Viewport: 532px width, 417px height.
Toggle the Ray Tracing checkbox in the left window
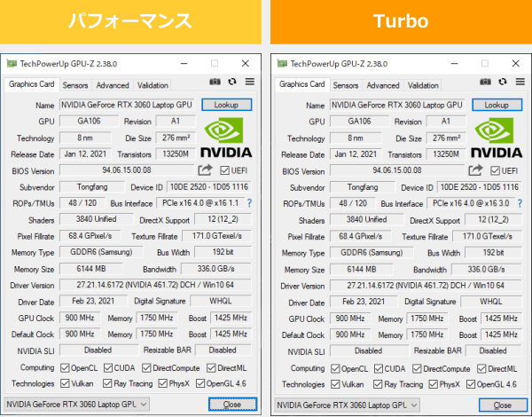coord(107,383)
